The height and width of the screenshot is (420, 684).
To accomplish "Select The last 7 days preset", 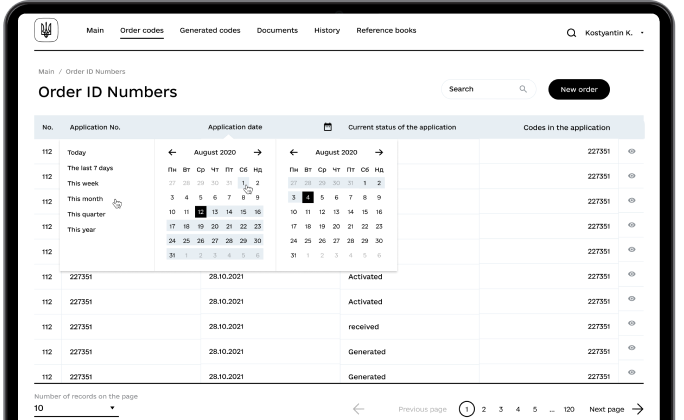I will pyautogui.click(x=90, y=168).
